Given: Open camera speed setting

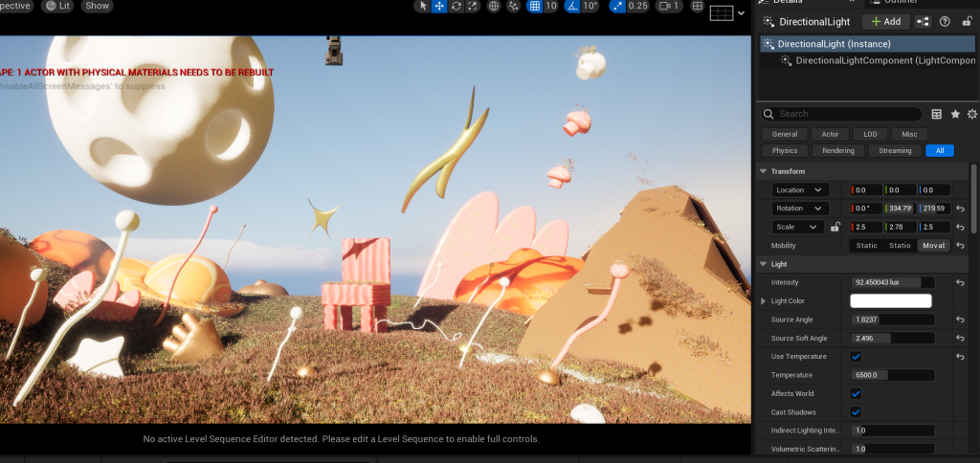Looking at the screenshot, I should point(669,6).
